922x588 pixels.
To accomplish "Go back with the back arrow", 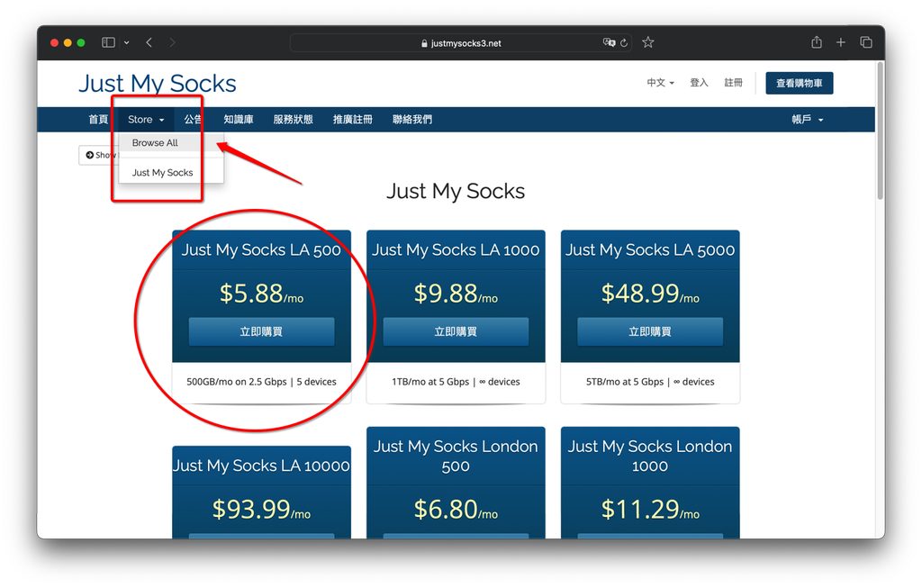I will point(149,42).
